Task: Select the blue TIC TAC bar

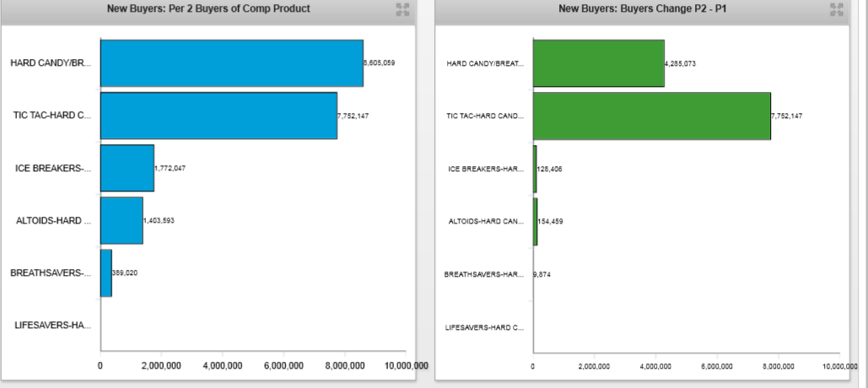Action: click(x=218, y=116)
